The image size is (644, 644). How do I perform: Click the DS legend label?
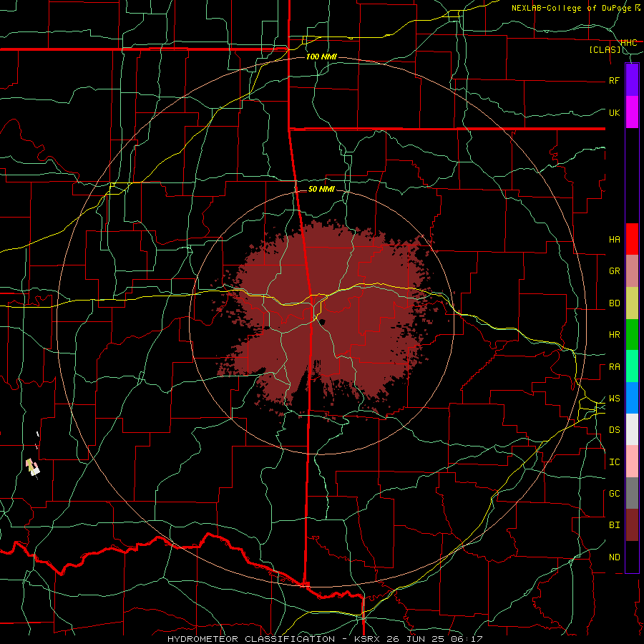click(615, 430)
